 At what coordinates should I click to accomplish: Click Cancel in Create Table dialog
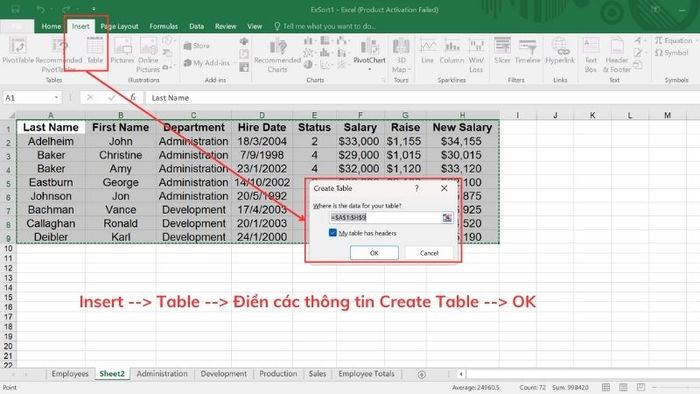point(429,253)
